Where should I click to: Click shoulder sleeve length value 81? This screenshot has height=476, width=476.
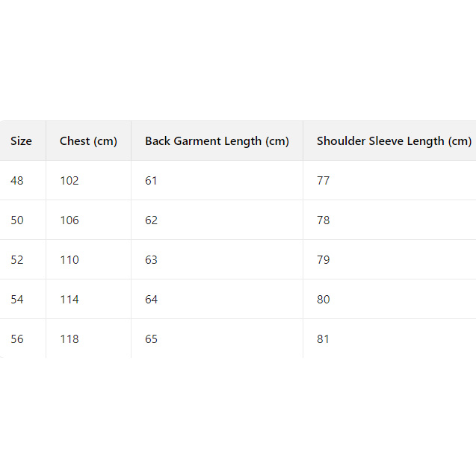tap(324, 339)
